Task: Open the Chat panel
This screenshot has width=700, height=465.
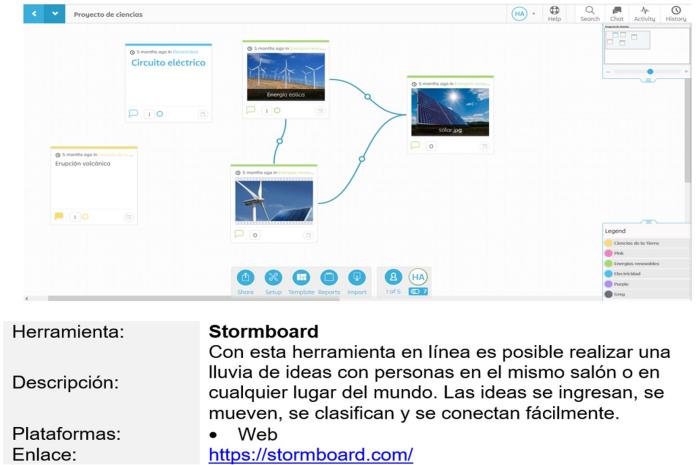Action: (616, 13)
